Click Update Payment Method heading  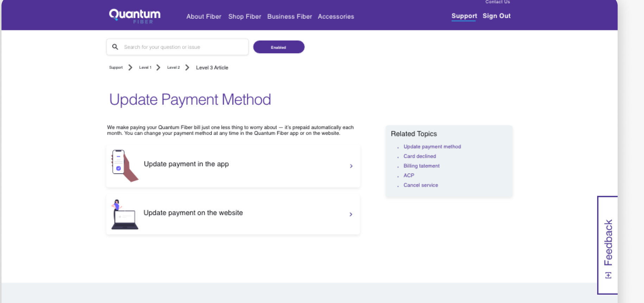click(x=190, y=100)
